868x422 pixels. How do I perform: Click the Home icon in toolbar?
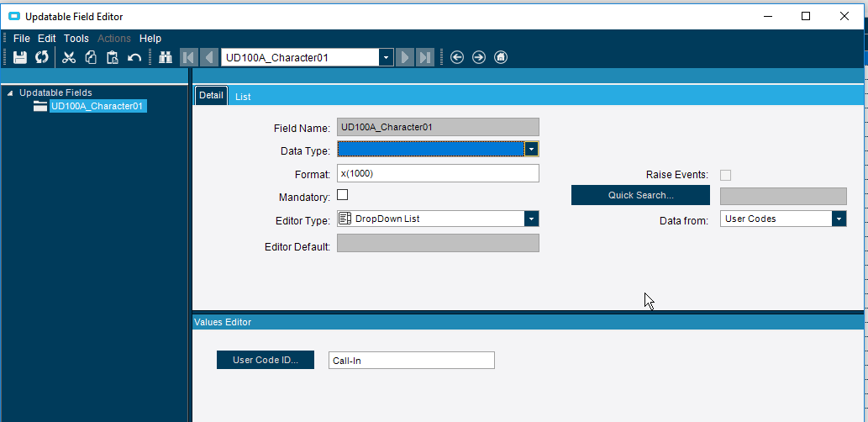pos(501,57)
